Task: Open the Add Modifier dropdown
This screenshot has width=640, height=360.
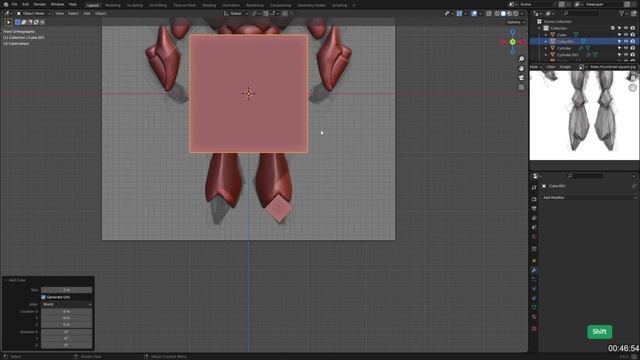Action: point(589,198)
